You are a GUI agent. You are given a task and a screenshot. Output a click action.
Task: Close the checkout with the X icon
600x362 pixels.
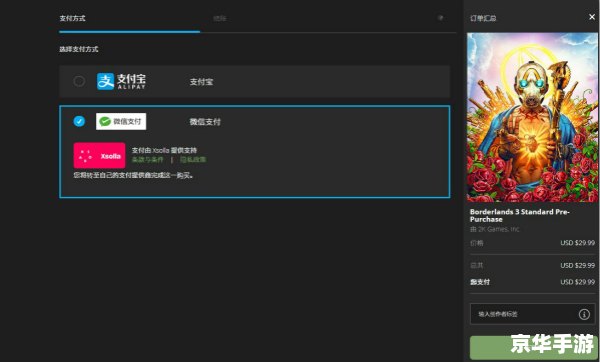[x=592, y=17]
